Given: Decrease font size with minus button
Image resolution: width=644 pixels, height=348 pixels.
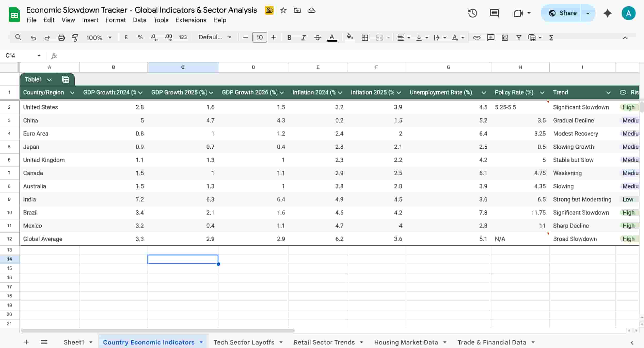Looking at the screenshot, I should click(245, 37).
